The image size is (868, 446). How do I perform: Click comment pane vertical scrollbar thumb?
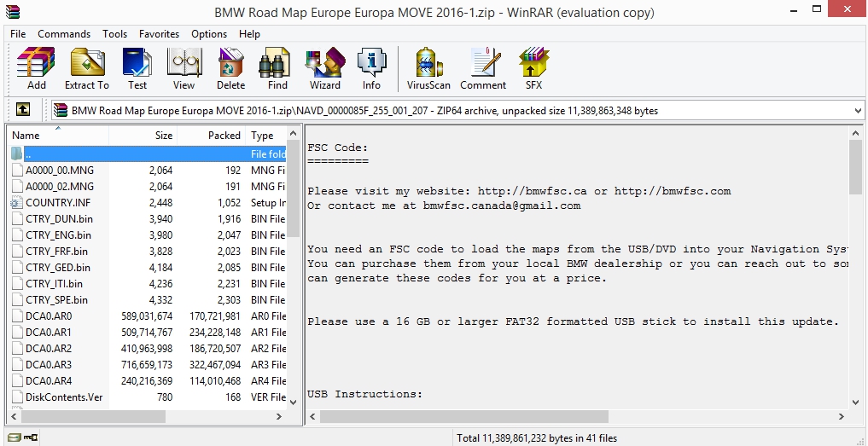tap(855, 167)
